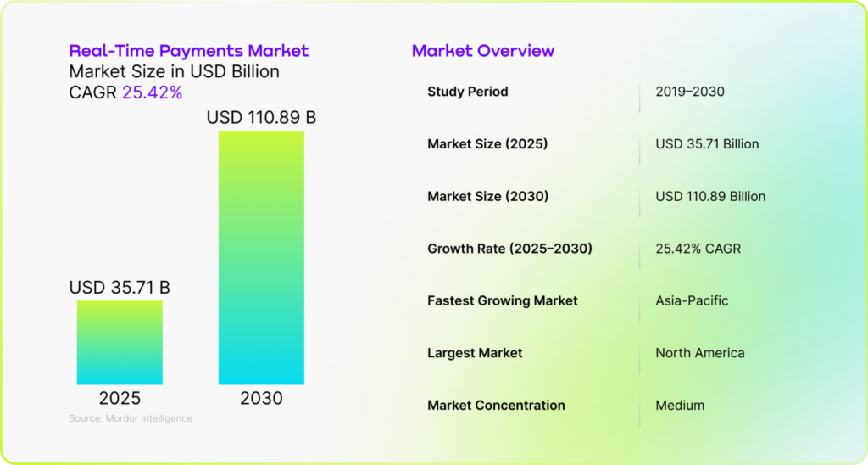This screenshot has width=868, height=465.
Task: Click the North America value
Action: (699, 353)
